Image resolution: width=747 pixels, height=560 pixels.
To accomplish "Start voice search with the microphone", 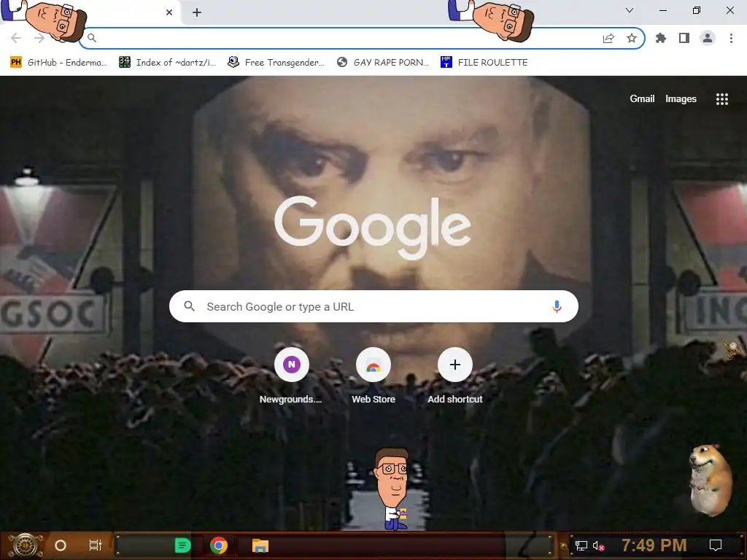I will pos(557,306).
